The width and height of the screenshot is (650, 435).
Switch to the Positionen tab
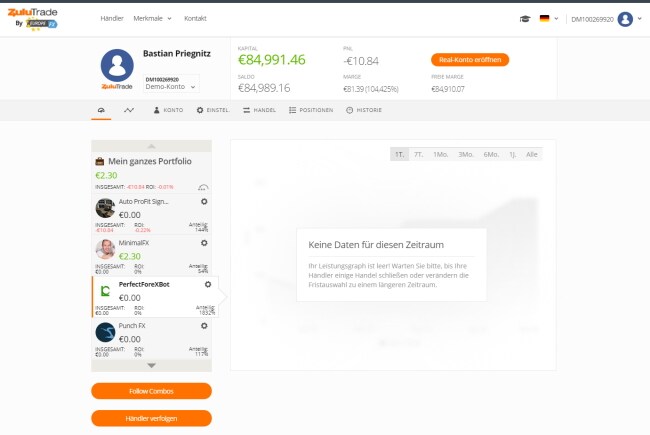[x=311, y=110]
